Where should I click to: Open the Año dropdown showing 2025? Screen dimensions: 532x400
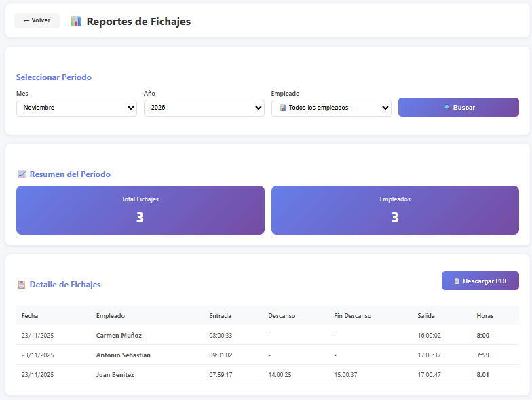tap(204, 108)
